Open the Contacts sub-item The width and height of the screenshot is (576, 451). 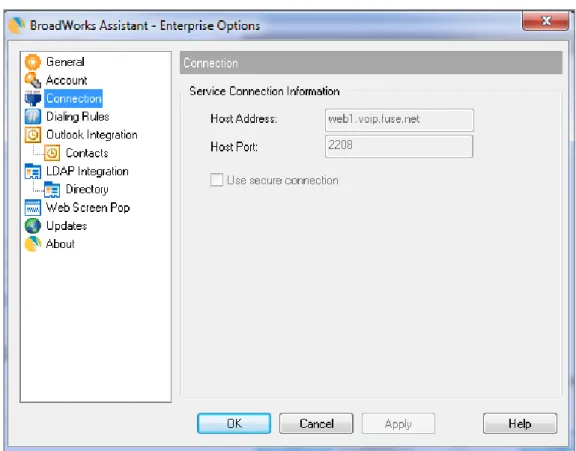click(x=87, y=153)
